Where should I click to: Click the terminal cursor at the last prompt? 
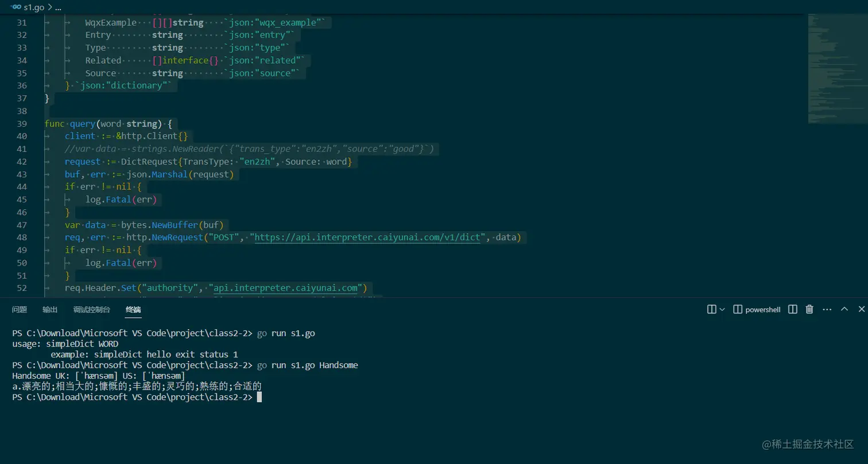[259, 397]
